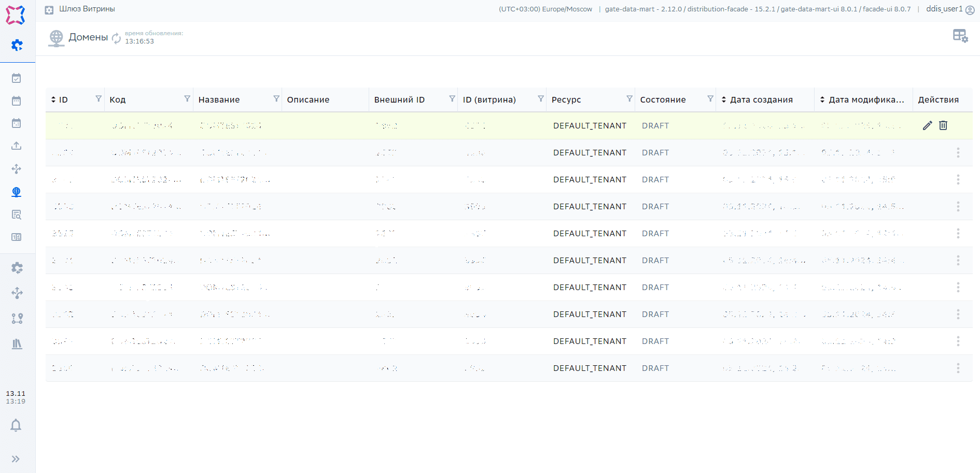Open filter for the Название column
This screenshot has height=473, width=980.
276,99
